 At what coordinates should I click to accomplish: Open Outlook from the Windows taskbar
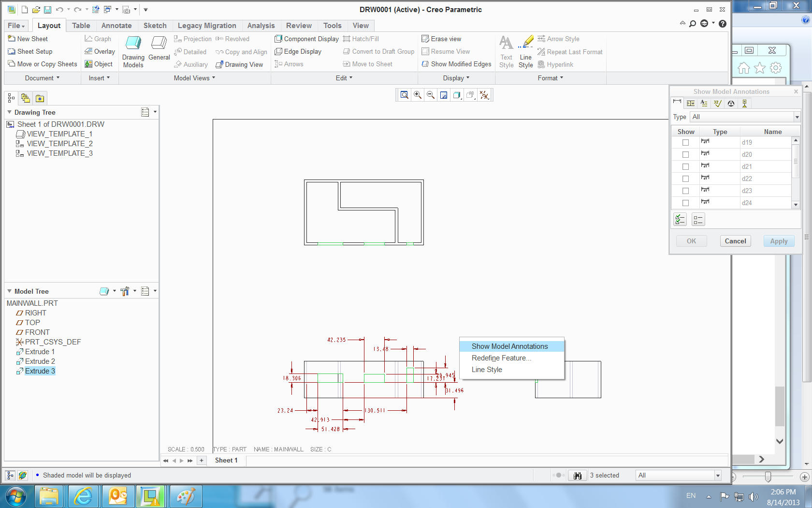click(x=118, y=496)
